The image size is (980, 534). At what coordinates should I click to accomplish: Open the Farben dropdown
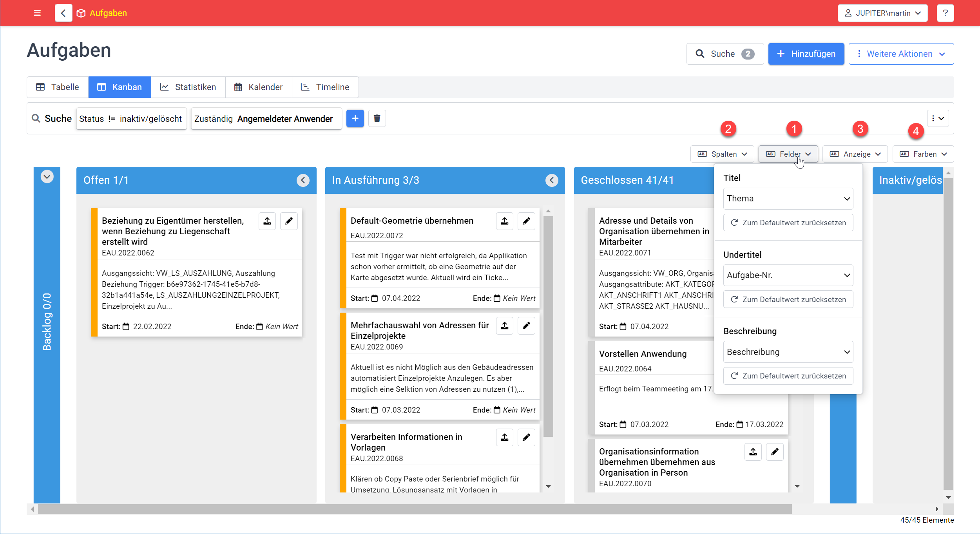click(x=923, y=154)
